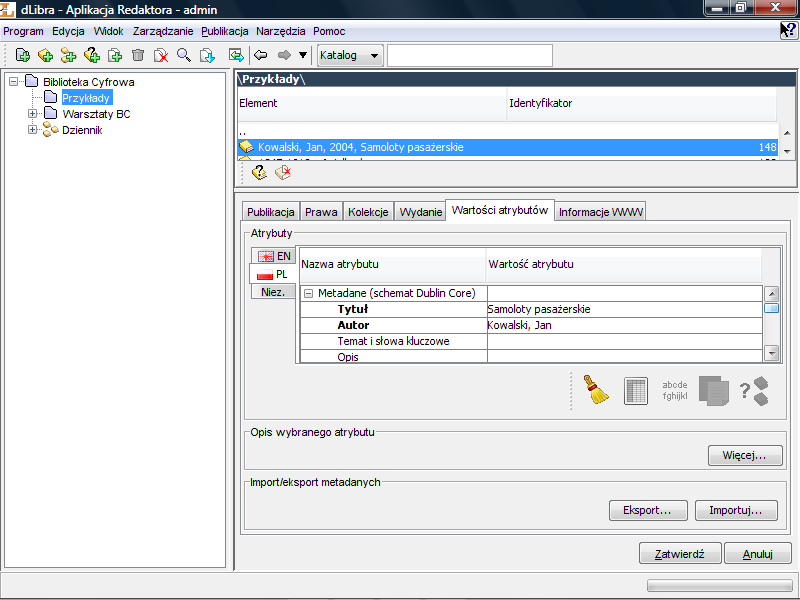800x600 pixels.
Task: Click the new planned publication toolbar icon
Action: pos(92,55)
